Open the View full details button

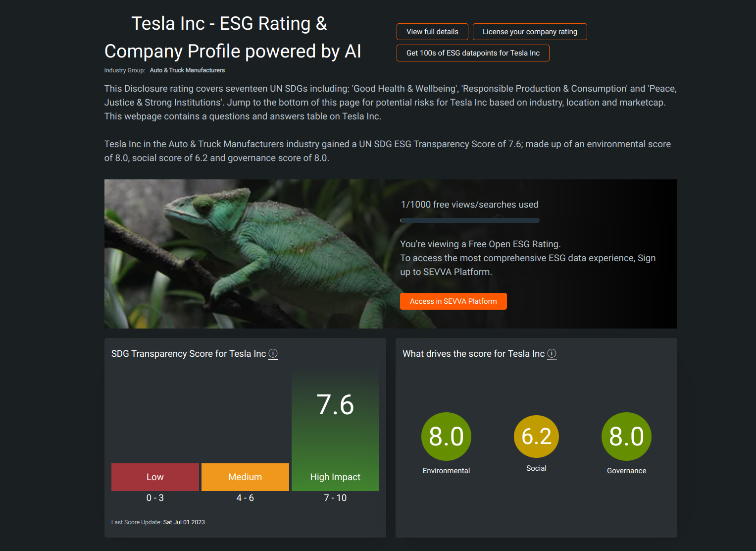pyautogui.click(x=432, y=32)
